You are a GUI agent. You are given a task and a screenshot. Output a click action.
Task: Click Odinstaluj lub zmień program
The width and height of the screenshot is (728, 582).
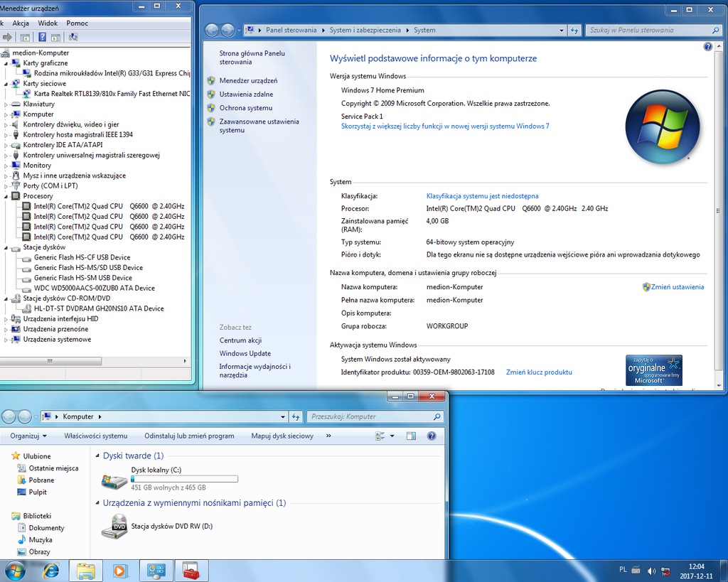pos(189,436)
